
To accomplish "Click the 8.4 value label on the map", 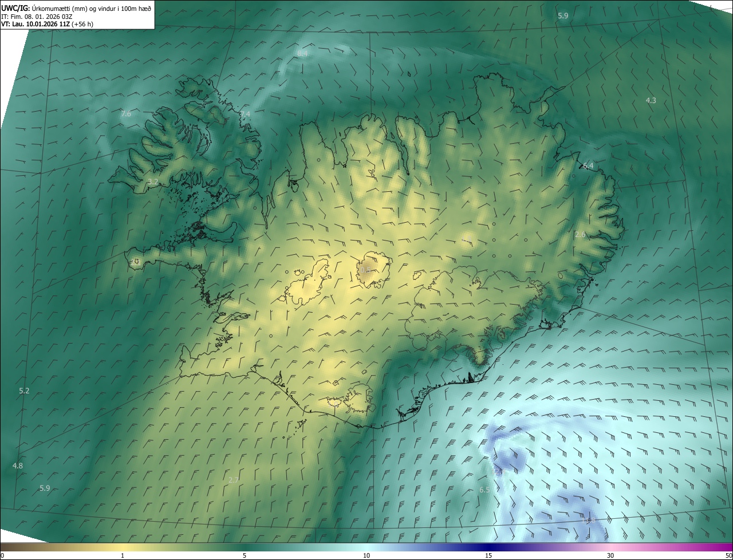I will [x=302, y=53].
